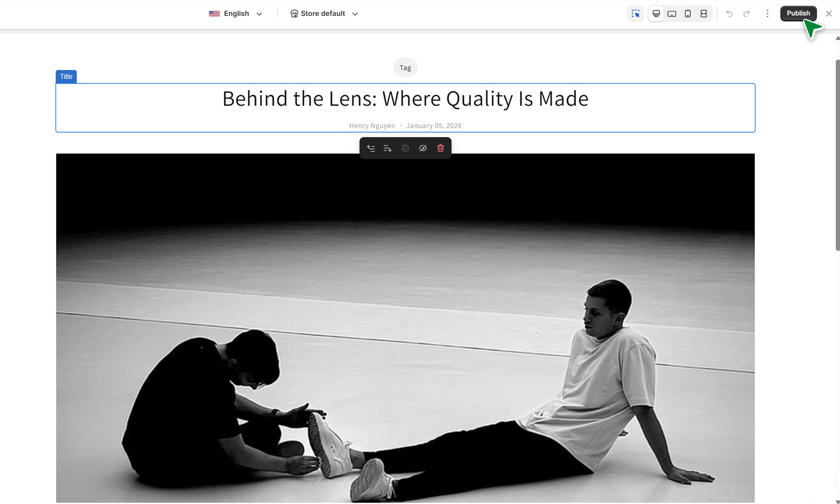This screenshot has width=840, height=504.
Task: Open the Store default view dropdown
Action: pyautogui.click(x=324, y=13)
